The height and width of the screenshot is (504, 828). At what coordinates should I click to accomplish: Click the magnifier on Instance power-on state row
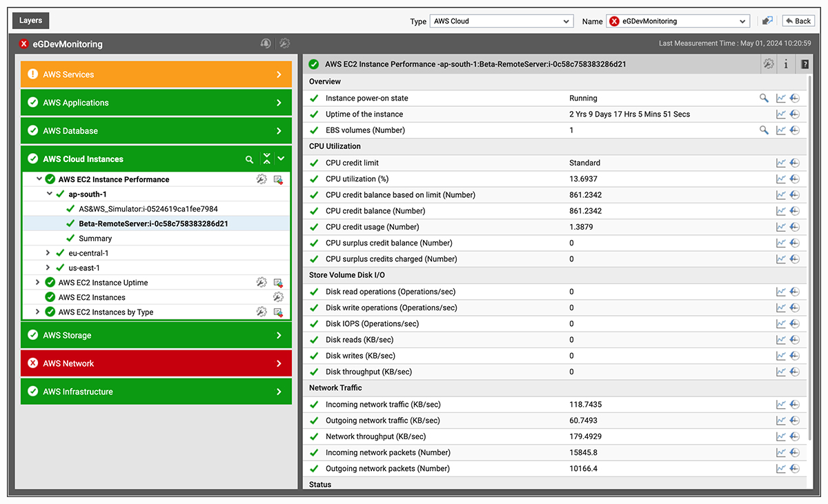(x=764, y=98)
